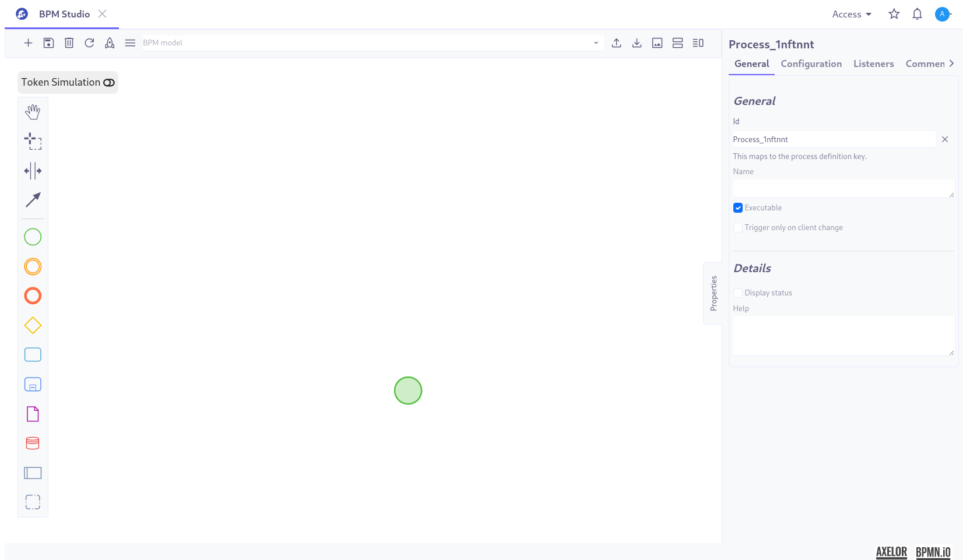Screen dimensions: 963x560
Task: Expand the Access menu
Action: point(851,15)
